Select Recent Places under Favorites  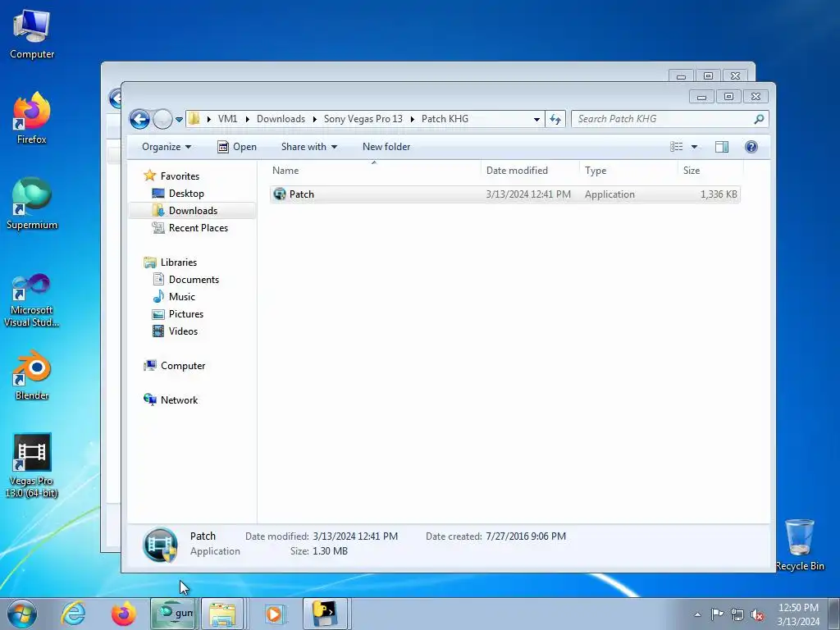click(x=199, y=228)
